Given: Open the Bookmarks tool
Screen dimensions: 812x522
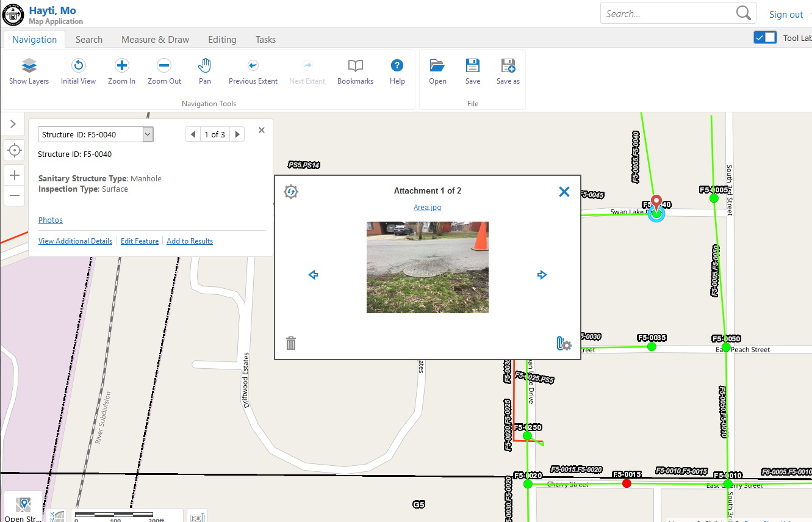Looking at the screenshot, I should [355, 66].
